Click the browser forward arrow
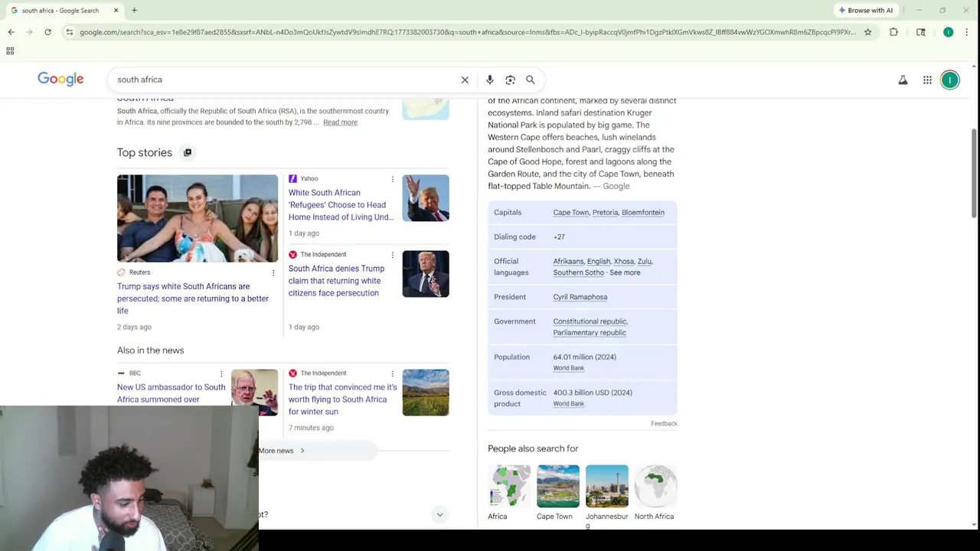Image resolution: width=980 pixels, height=551 pixels. [x=29, y=32]
